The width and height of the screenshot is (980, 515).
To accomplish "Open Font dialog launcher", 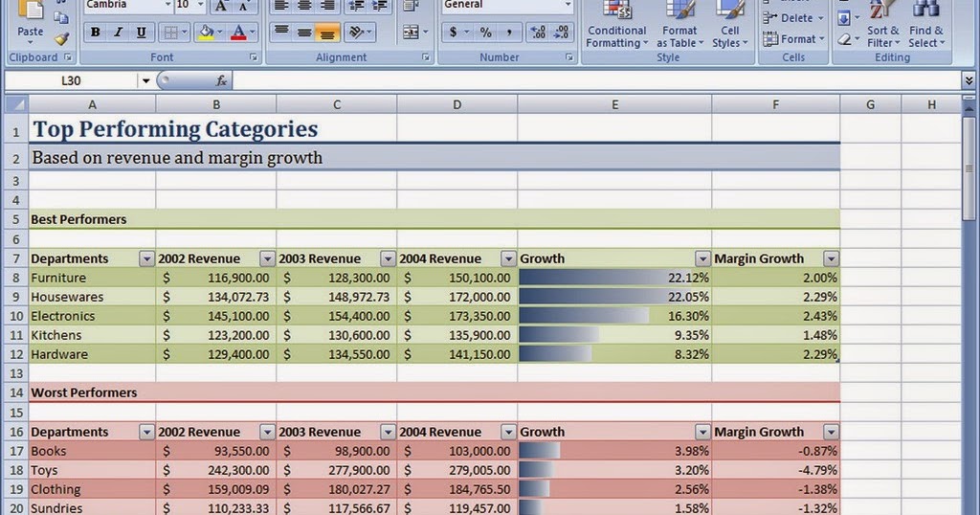I will coord(254,57).
